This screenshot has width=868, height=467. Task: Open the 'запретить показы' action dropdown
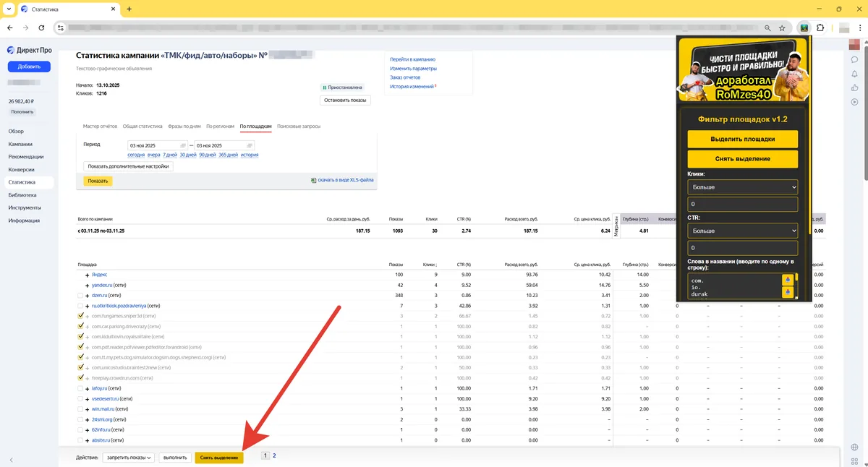pyautogui.click(x=129, y=458)
